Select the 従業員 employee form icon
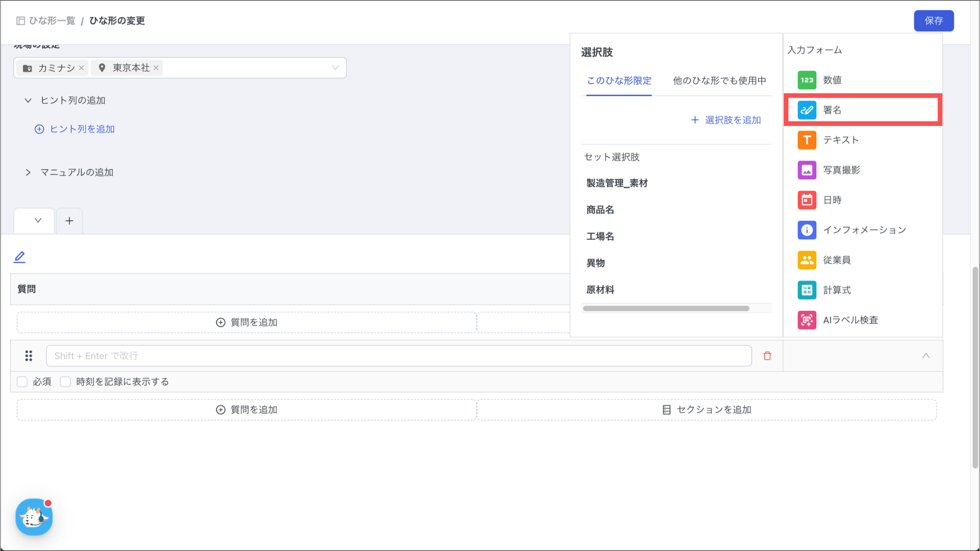This screenshot has width=980, height=551. point(807,260)
